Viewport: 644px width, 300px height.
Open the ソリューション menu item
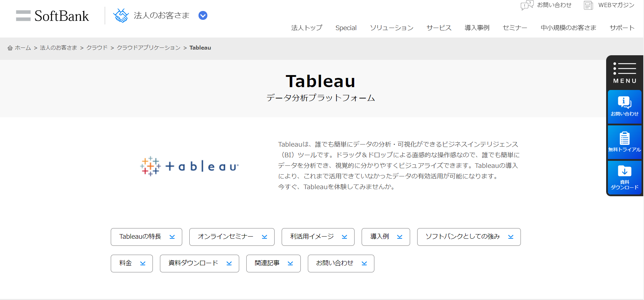[392, 28]
